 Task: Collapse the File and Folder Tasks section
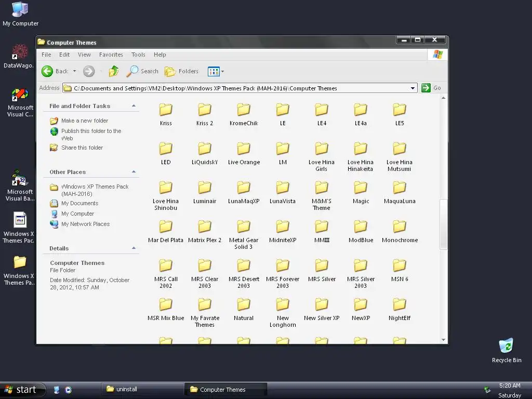click(134, 106)
